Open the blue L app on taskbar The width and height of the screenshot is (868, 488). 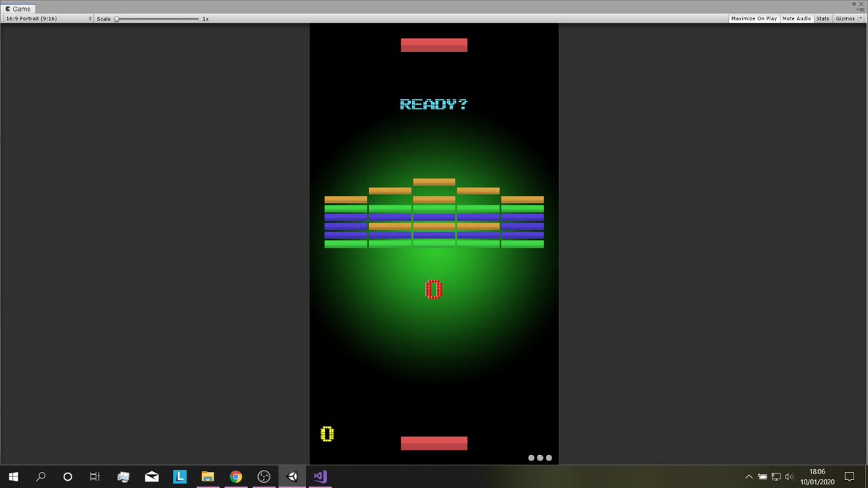coord(180,476)
